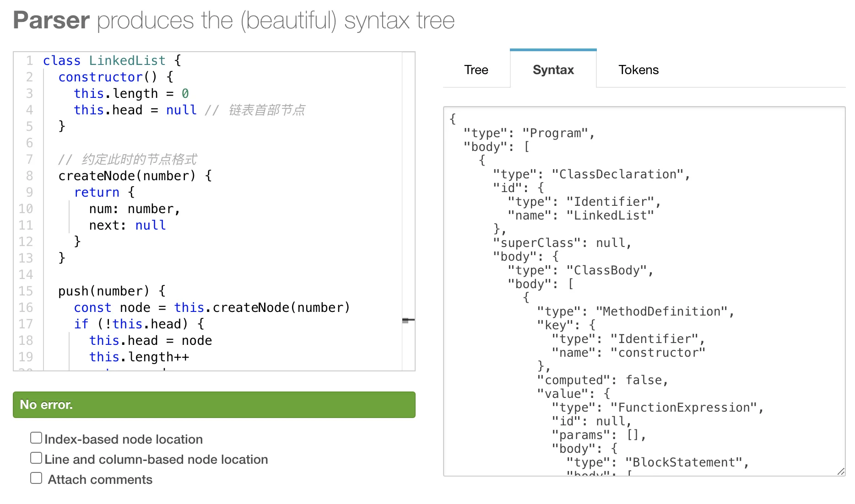
Task: Enable Index-based node location checkbox
Action: pos(36,438)
